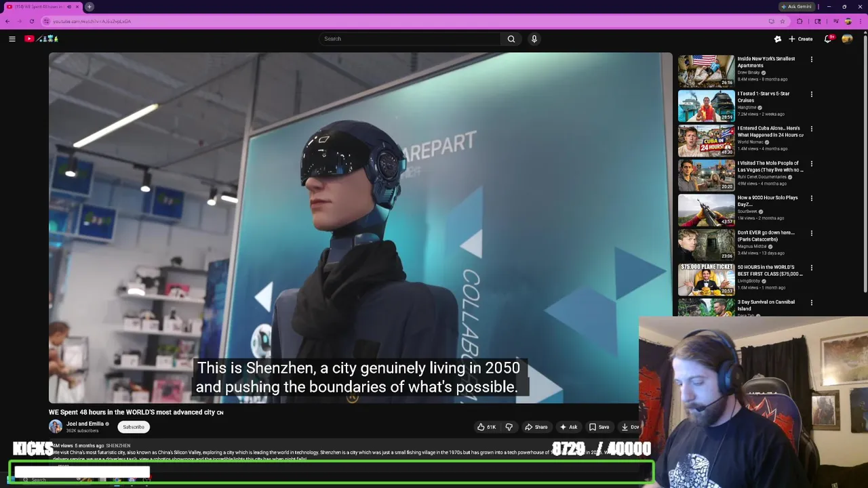Open the Joel and Emilia channel name link
Viewport: 868px width, 488px height.
click(x=85, y=424)
